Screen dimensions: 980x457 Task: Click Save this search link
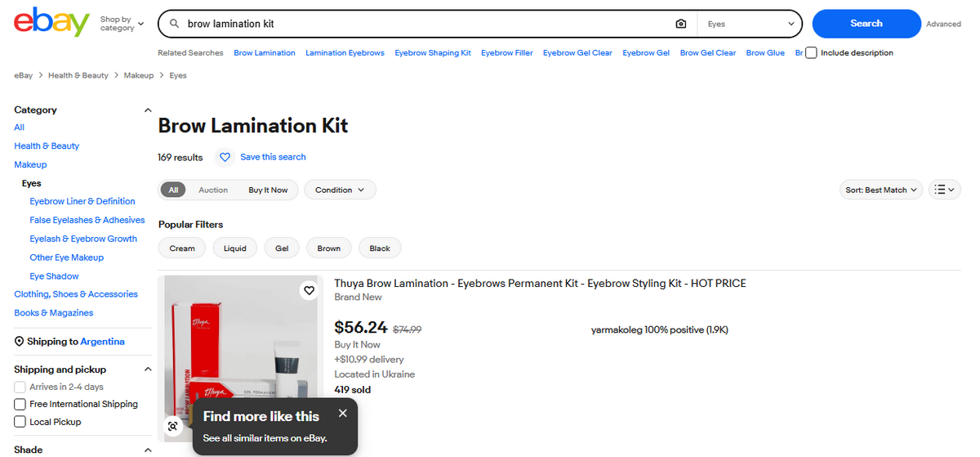[273, 157]
